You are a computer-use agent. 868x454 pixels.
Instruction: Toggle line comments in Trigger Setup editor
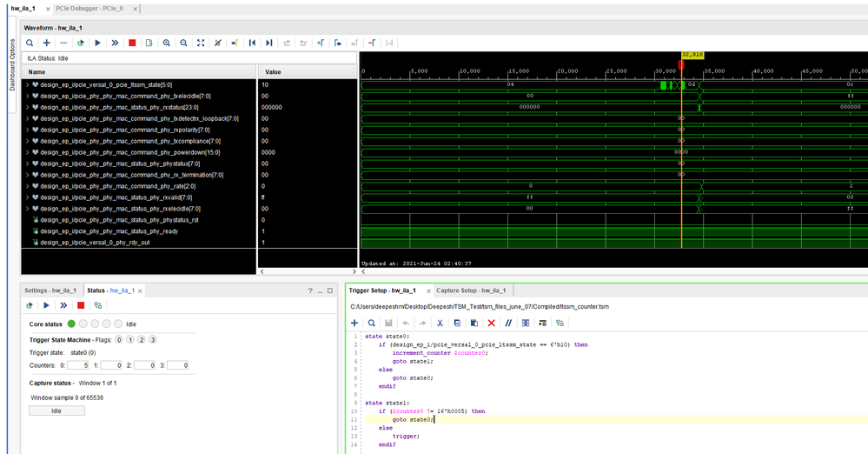[x=508, y=323]
